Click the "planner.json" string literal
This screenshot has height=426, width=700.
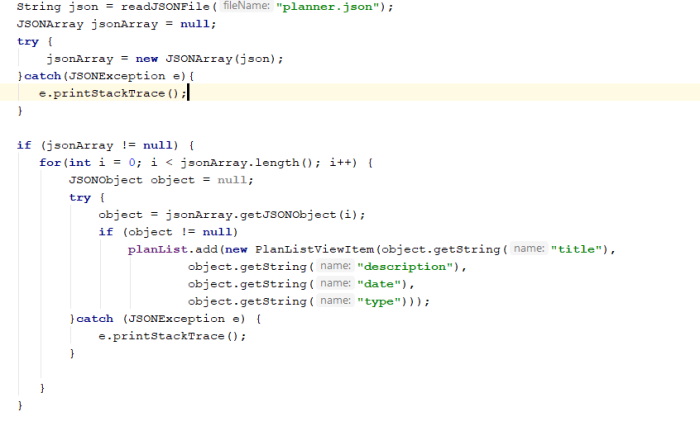point(328,7)
